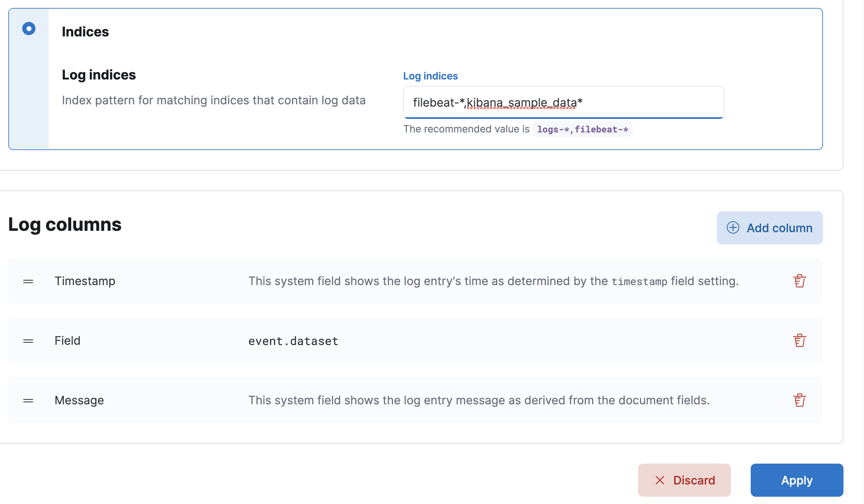This screenshot has width=864, height=504.
Task: Discard the pending changes
Action: click(684, 480)
